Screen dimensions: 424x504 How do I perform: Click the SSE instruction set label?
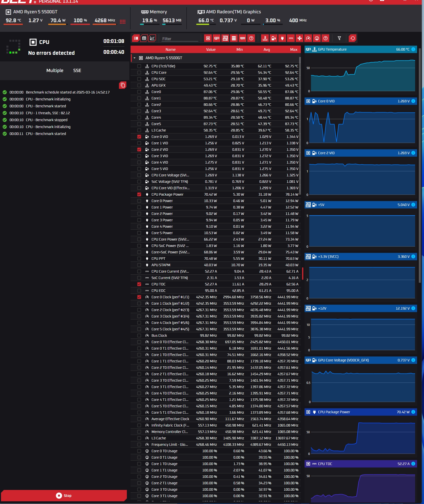pyautogui.click(x=77, y=71)
